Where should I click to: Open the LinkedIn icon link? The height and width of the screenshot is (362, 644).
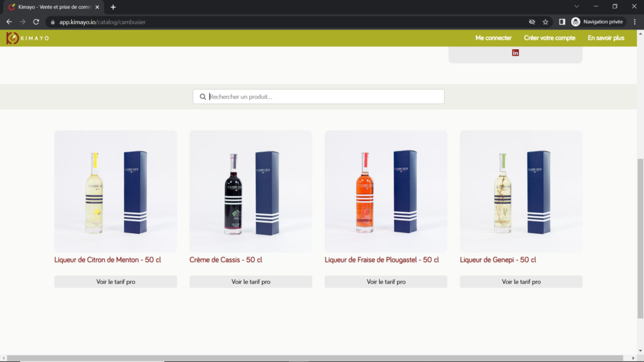(x=515, y=53)
